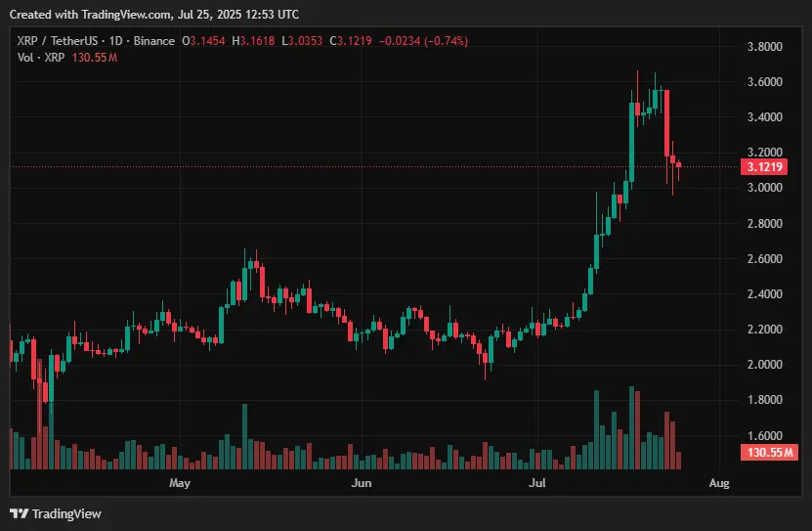Click the 3.6000 price axis label
This screenshot has height=531, width=812.
click(764, 82)
